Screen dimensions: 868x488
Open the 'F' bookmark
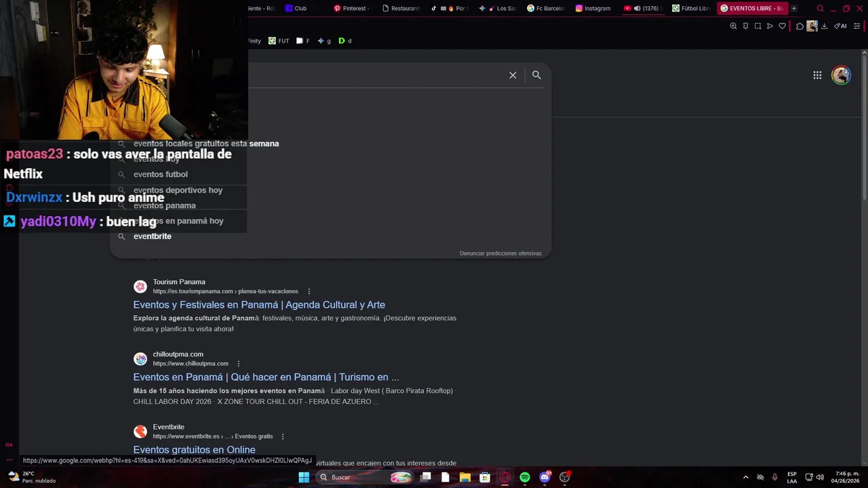click(303, 41)
